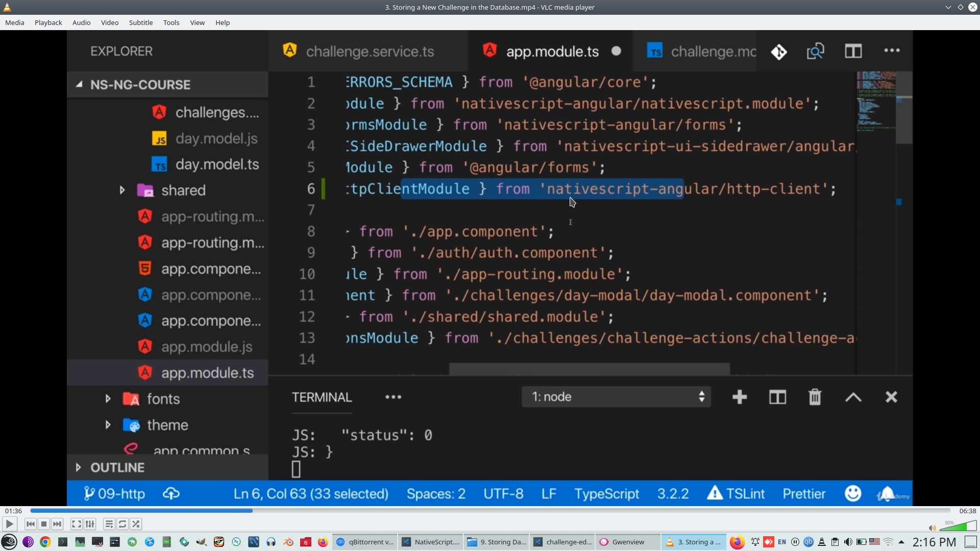Click the split editor icon

pos(853,51)
